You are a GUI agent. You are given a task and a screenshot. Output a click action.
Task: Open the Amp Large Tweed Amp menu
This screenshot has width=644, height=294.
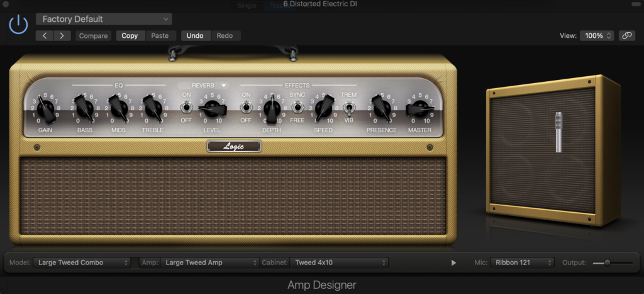pyautogui.click(x=210, y=263)
